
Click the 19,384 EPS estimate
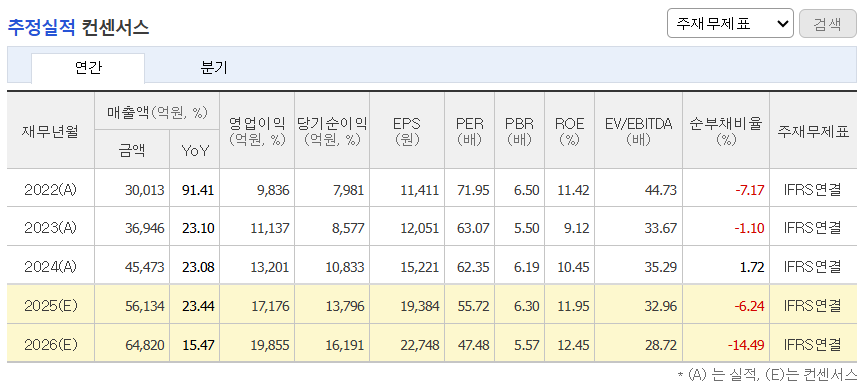click(419, 306)
